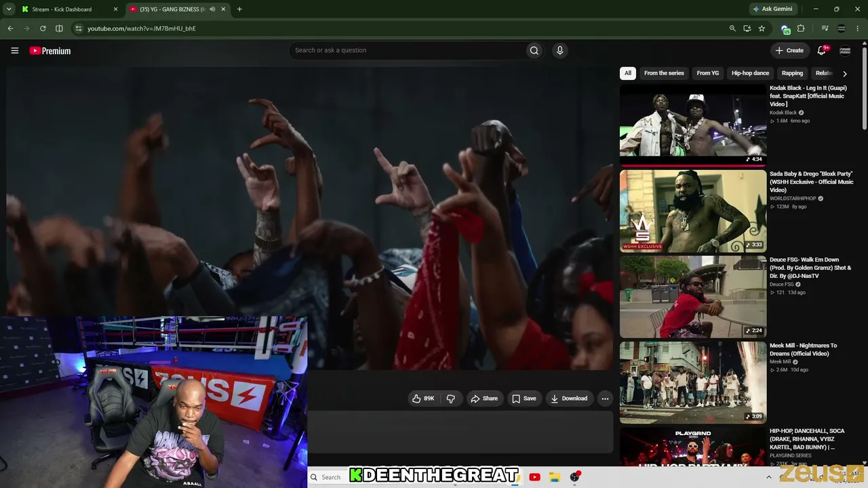This screenshot has height=488, width=868.
Task: Show more filter chips with right arrow
Action: click(844, 73)
